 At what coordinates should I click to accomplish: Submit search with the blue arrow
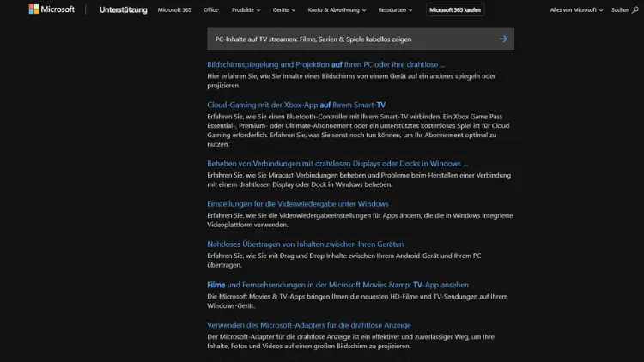coord(503,39)
